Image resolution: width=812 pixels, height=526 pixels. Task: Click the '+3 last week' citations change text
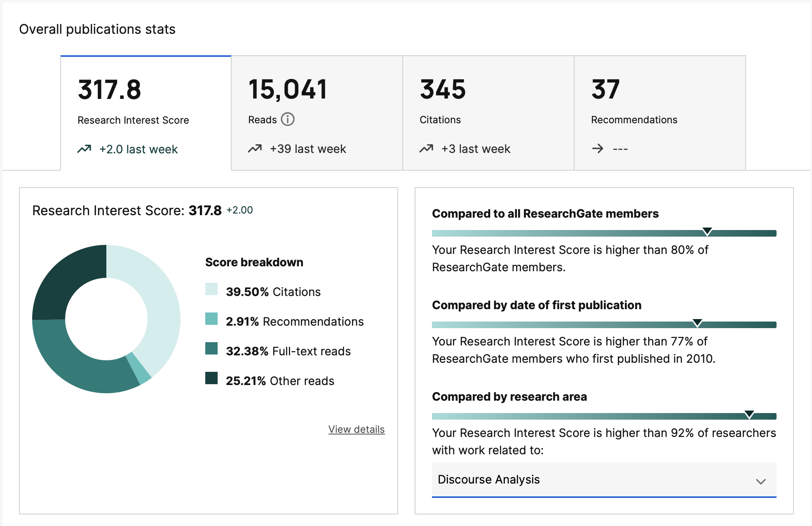point(476,149)
